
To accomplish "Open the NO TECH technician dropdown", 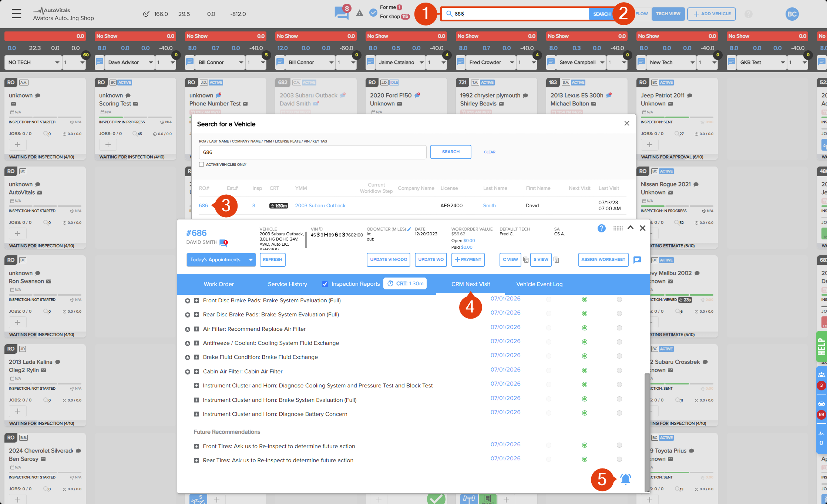I will (33, 62).
